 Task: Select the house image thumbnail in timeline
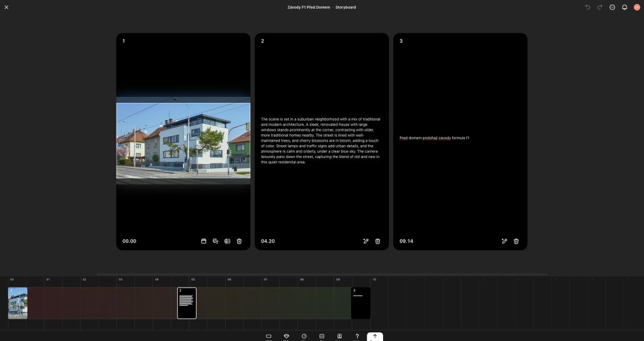point(18,303)
